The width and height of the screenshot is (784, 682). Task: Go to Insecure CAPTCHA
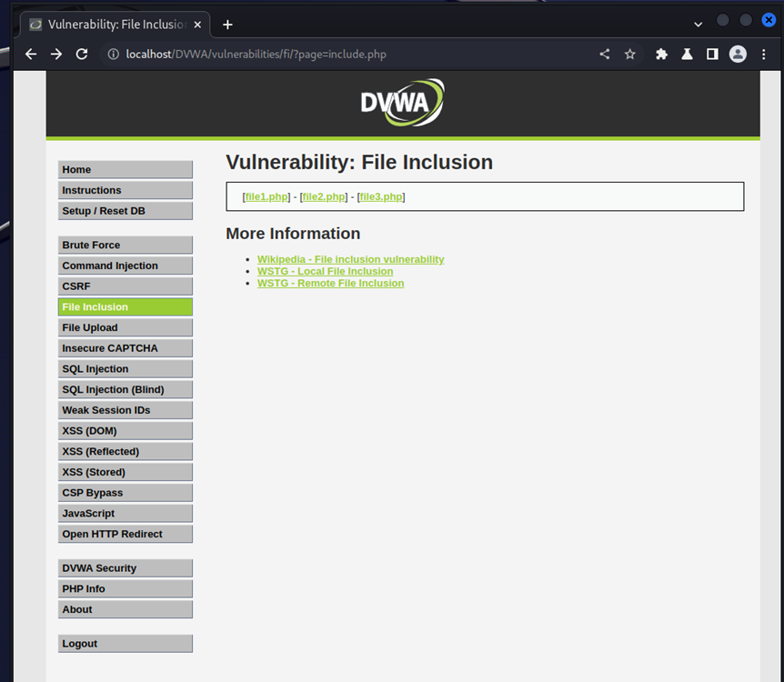[x=125, y=348]
